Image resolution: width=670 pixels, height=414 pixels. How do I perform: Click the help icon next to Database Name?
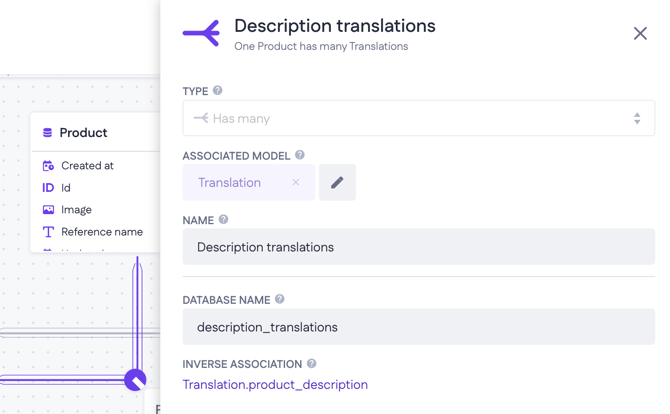click(280, 299)
